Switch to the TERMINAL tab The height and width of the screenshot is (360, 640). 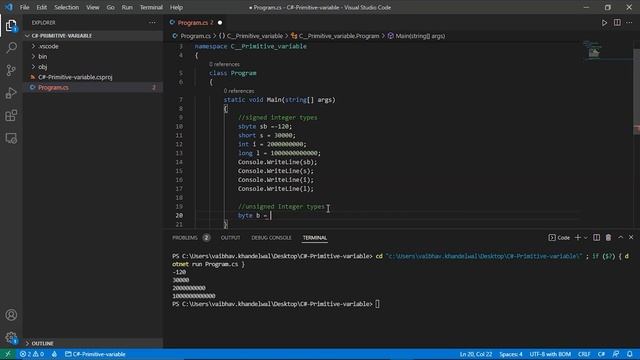click(315, 238)
